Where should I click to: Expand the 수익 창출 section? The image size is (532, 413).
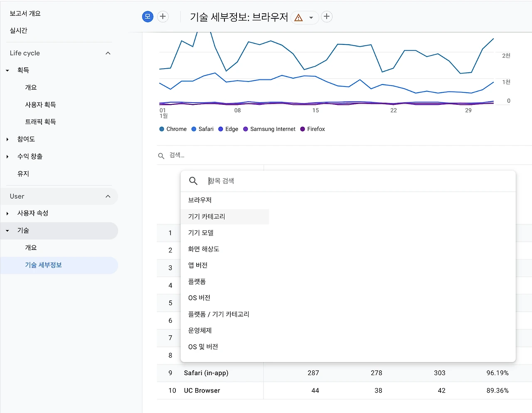(x=7, y=157)
